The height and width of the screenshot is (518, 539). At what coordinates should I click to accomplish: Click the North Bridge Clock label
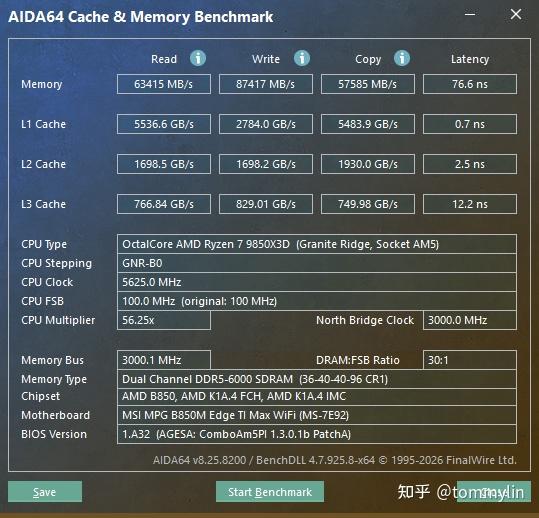point(365,320)
